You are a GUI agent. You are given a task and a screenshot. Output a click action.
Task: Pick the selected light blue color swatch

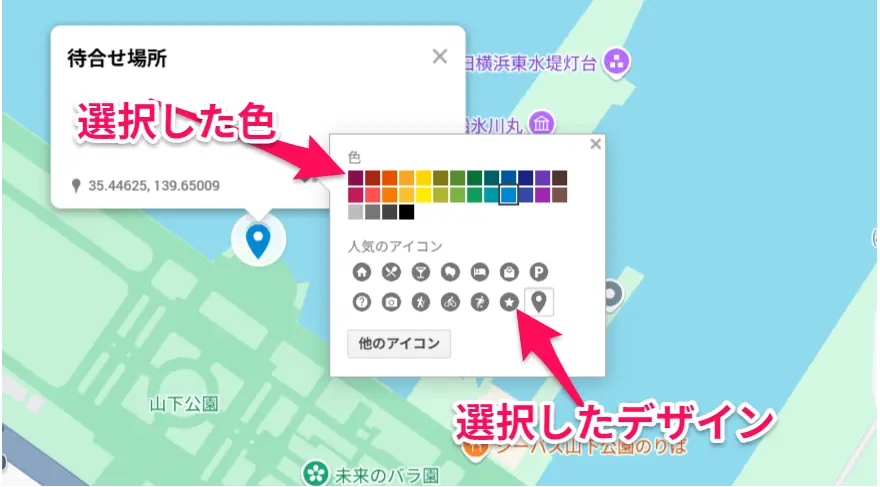point(508,195)
